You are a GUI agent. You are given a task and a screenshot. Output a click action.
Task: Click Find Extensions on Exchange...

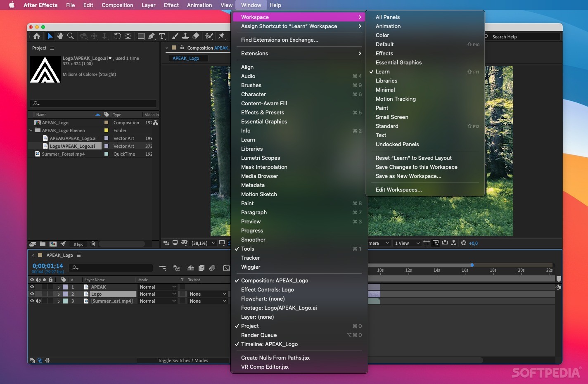[x=280, y=40]
